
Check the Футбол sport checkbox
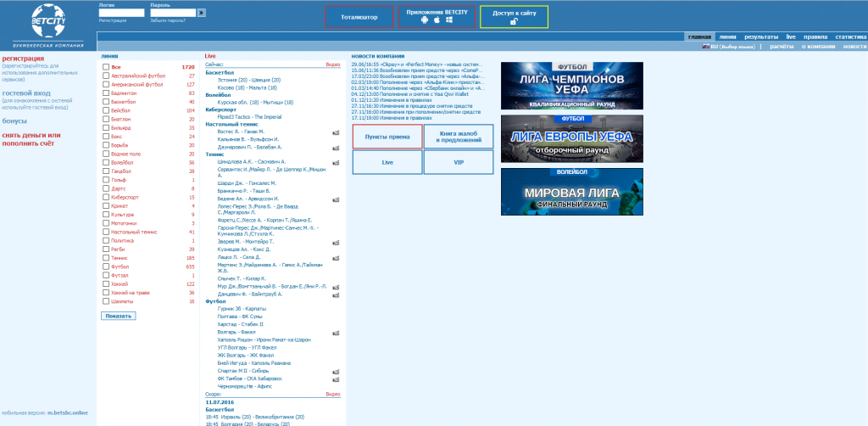point(106,267)
